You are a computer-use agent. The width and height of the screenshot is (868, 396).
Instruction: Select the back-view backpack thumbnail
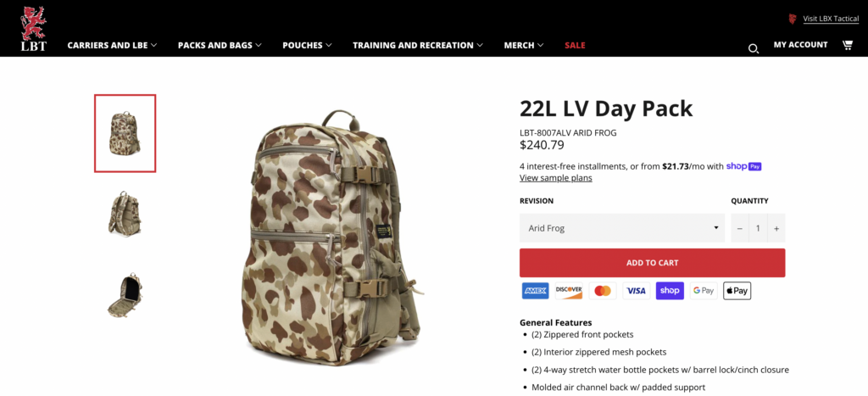pyautogui.click(x=125, y=214)
